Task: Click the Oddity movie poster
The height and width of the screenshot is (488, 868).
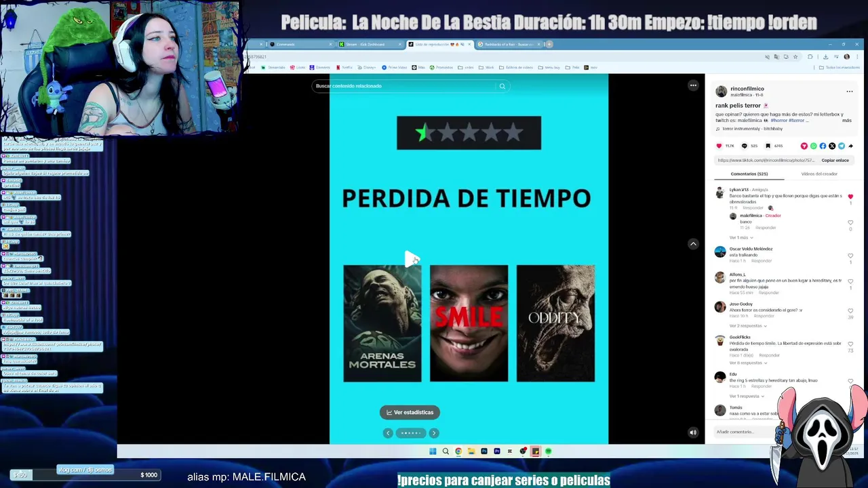Action: [x=555, y=323]
